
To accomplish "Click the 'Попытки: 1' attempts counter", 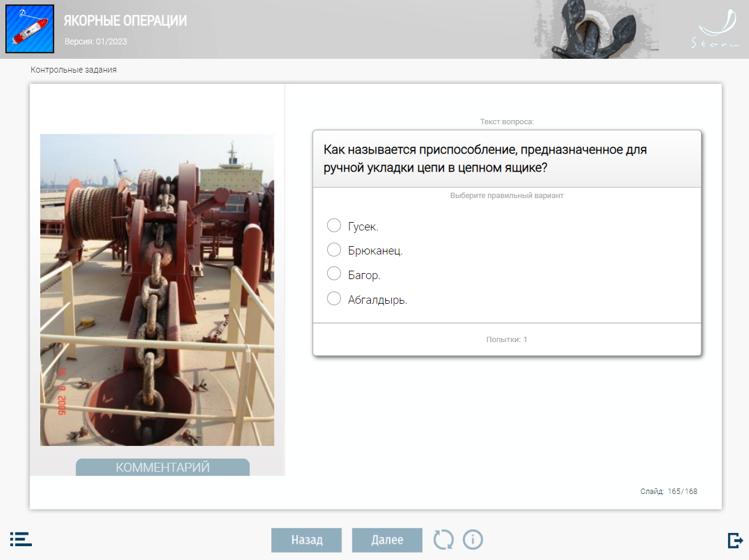I will (x=507, y=340).
